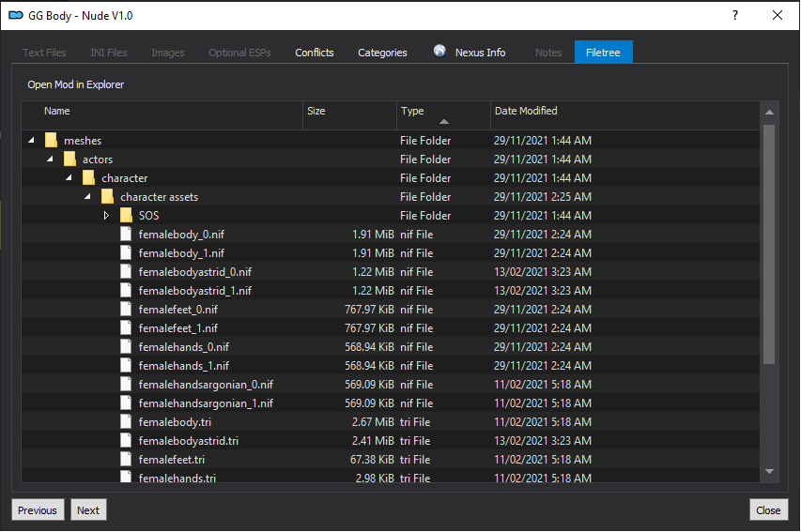801x532 pixels.
Task: Click the 67.38 KiB size cell
Action: 372,460
